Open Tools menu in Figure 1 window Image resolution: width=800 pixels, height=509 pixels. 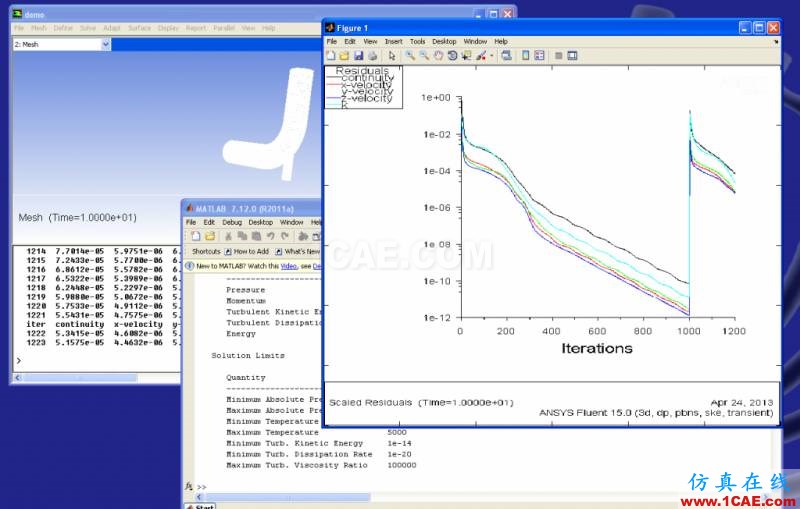pos(417,41)
